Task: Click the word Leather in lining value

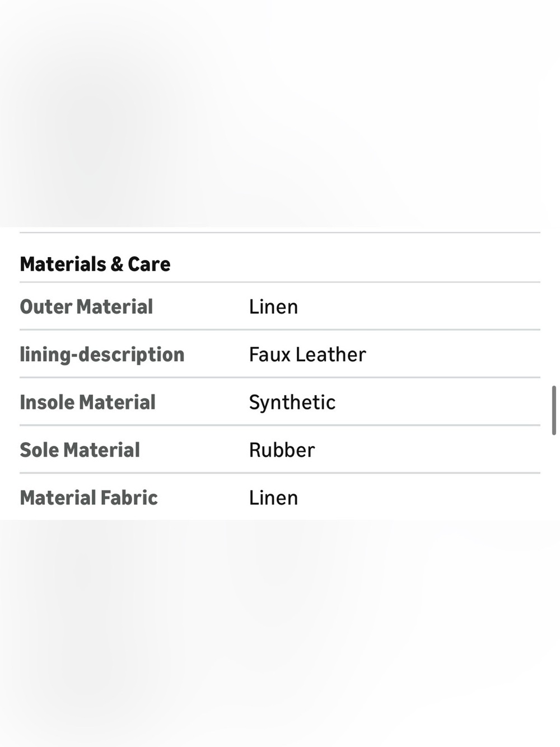Action: click(x=331, y=354)
